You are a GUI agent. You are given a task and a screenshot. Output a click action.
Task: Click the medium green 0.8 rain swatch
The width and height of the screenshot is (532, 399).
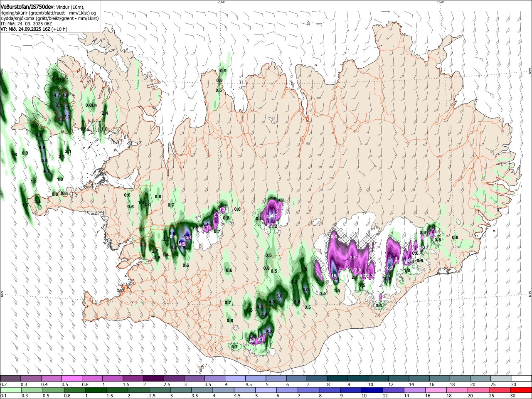pos(75,390)
